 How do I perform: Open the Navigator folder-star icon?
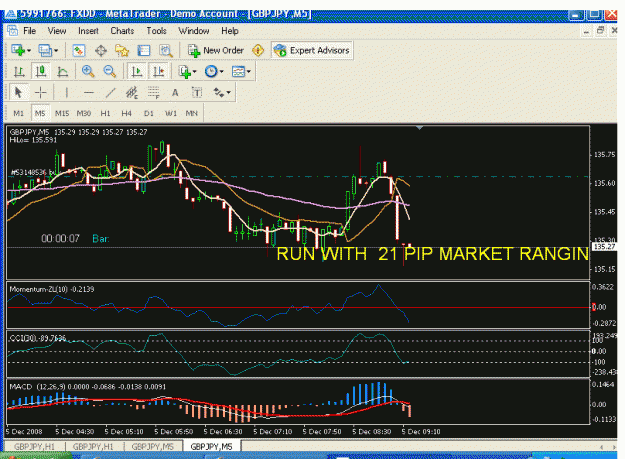tap(122, 51)
